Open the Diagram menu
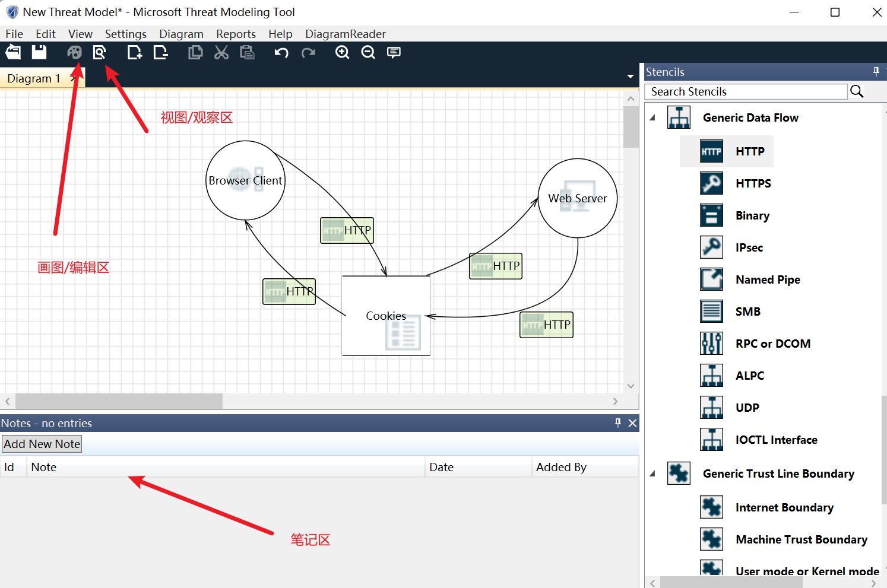The image size is (887, 588). click(181, 34)
